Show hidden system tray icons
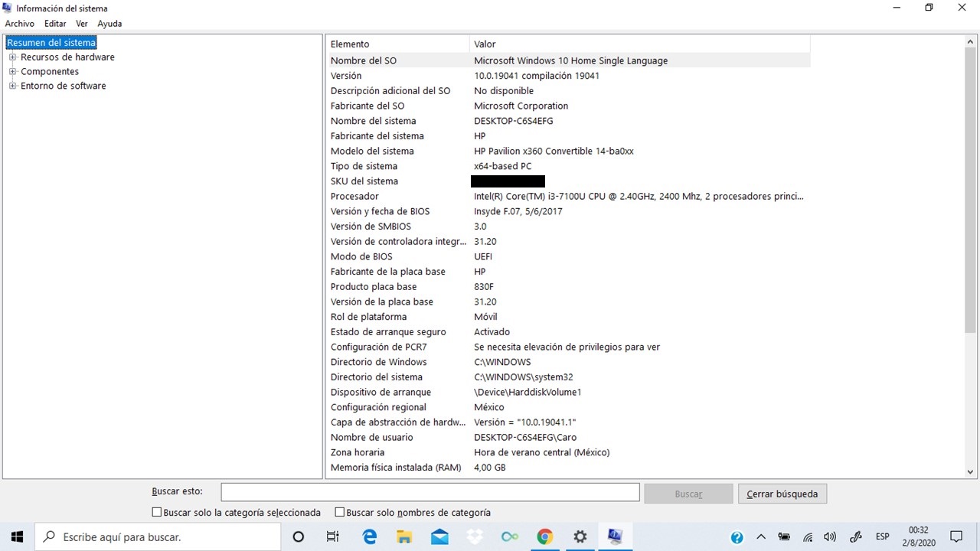Image resolution: width=980 pixels, height=551 pixels. [x=761, y=537]
